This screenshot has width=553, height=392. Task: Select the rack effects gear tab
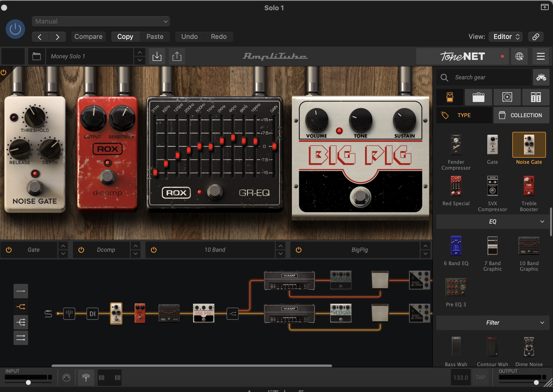click(536, 97)
